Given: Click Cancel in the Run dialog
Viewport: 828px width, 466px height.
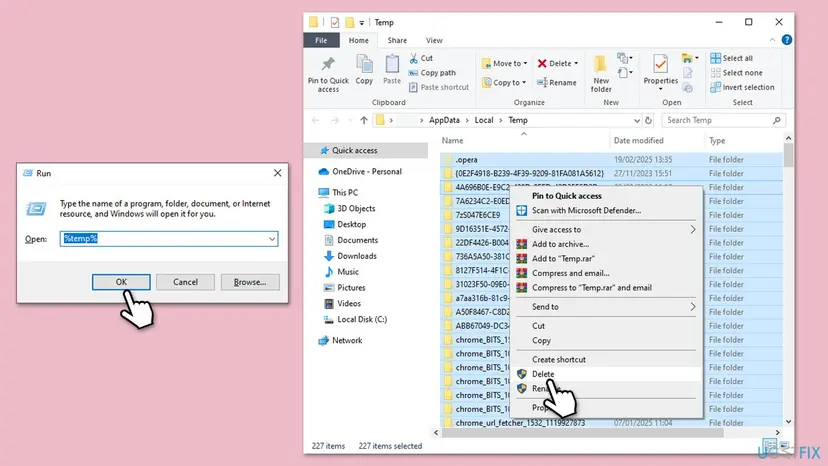Looking at the screenshot, I should coord(185,282).
